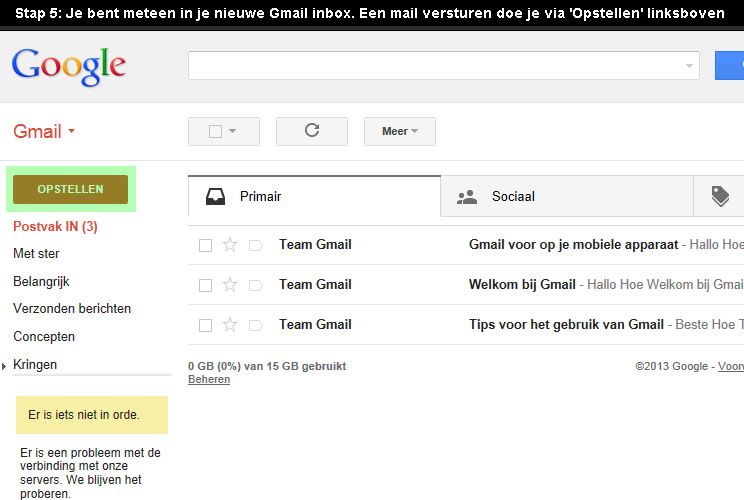Open the Belangrijk folder

point(41,281)
